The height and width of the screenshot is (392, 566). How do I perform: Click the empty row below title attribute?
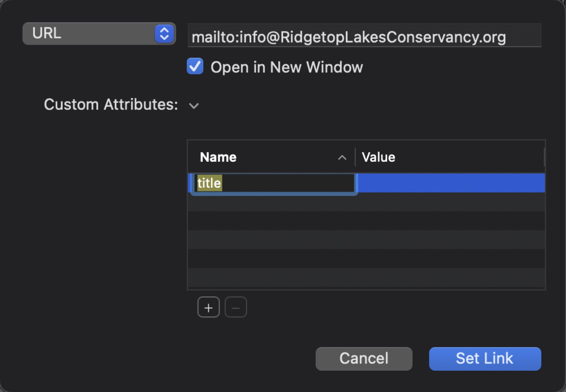click(x=366, y=202)
